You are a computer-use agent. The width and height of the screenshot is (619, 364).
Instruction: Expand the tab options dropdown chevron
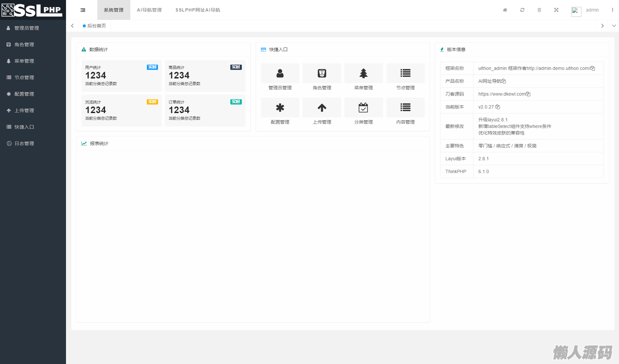click(614, 26)
